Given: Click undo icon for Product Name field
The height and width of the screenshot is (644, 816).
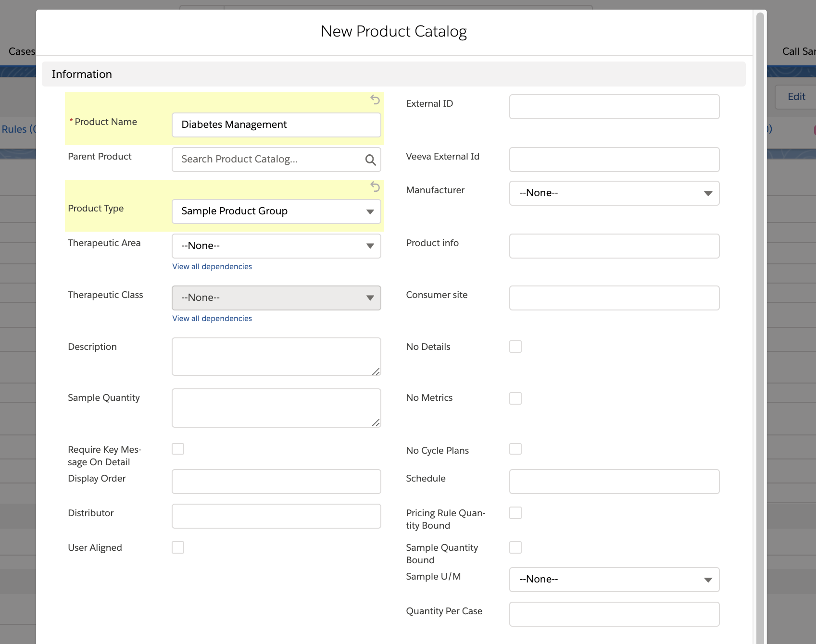Looking at the screenshot, I should point(375,99).
